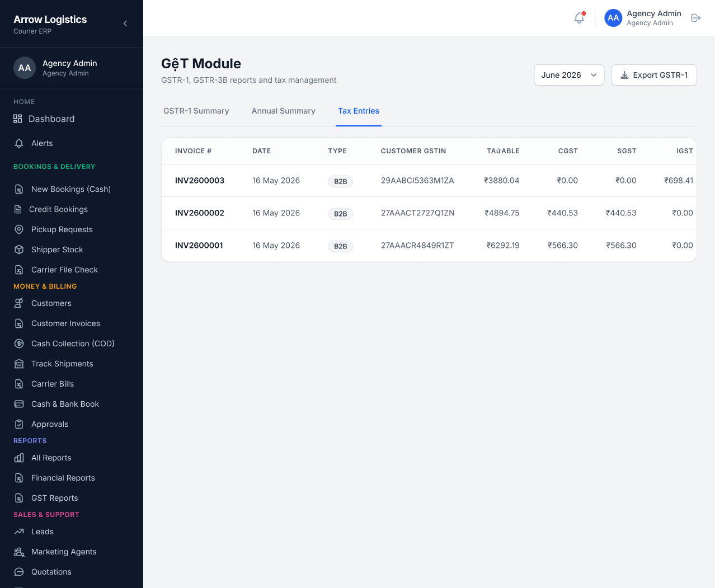Open the notifications bell icon
Viewport: 715px width, 588px height.
(579, 18)
